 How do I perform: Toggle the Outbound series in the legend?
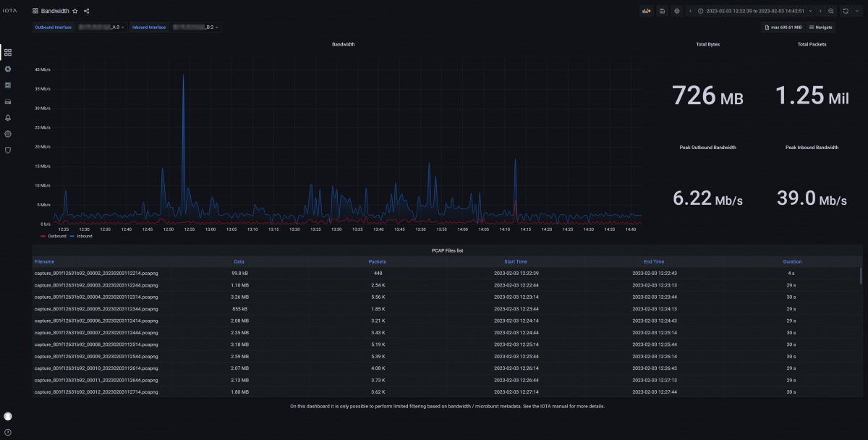(53, 236)
